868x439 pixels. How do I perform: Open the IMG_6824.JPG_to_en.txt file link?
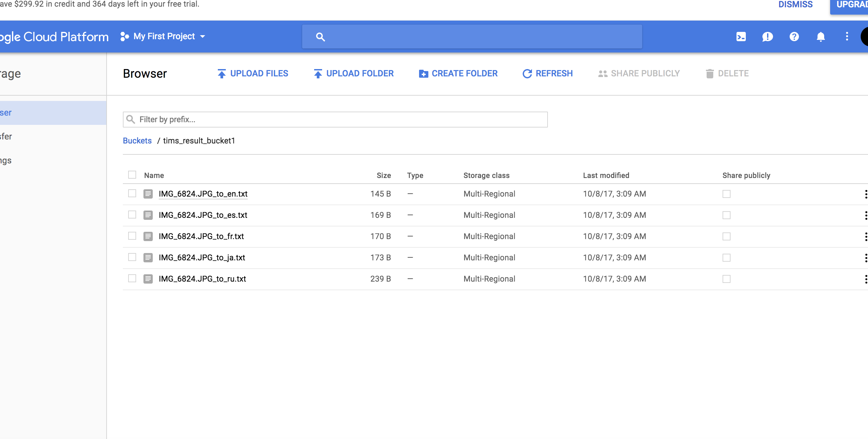[203, 194]
